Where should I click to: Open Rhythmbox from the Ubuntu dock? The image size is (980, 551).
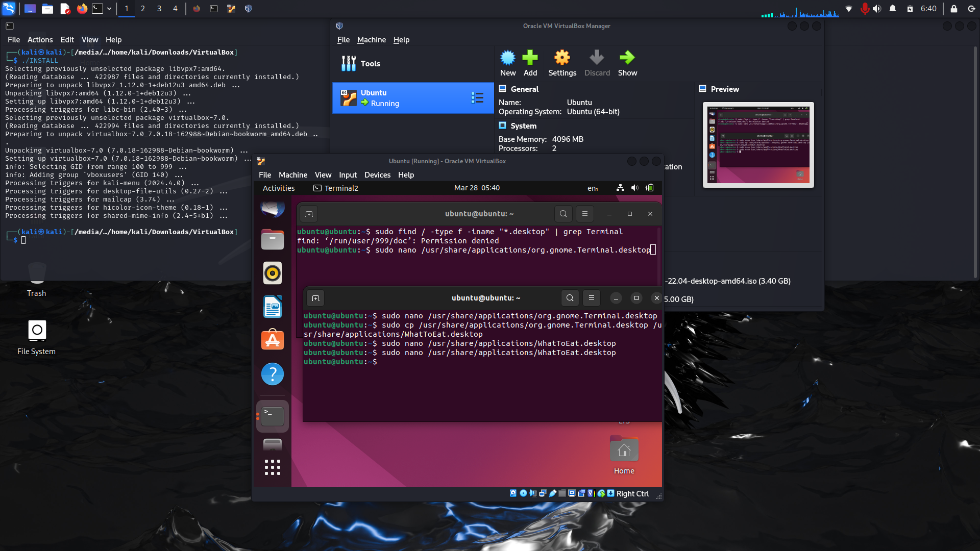tap(273, 273)
